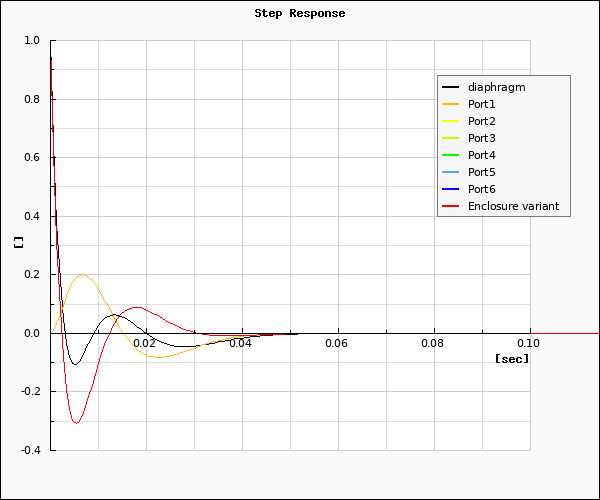
Task: Click the 0.10 tick label on x-axis
Action: pos(527,343)
